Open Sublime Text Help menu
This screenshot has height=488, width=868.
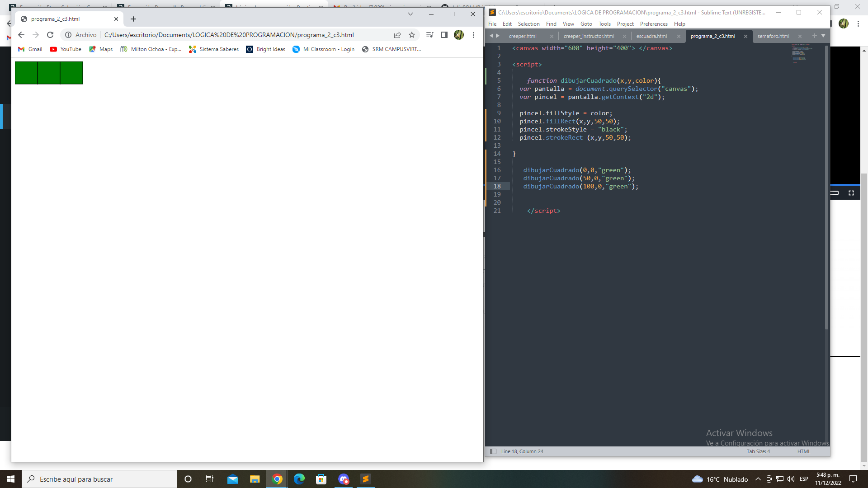tap(679, 24)
